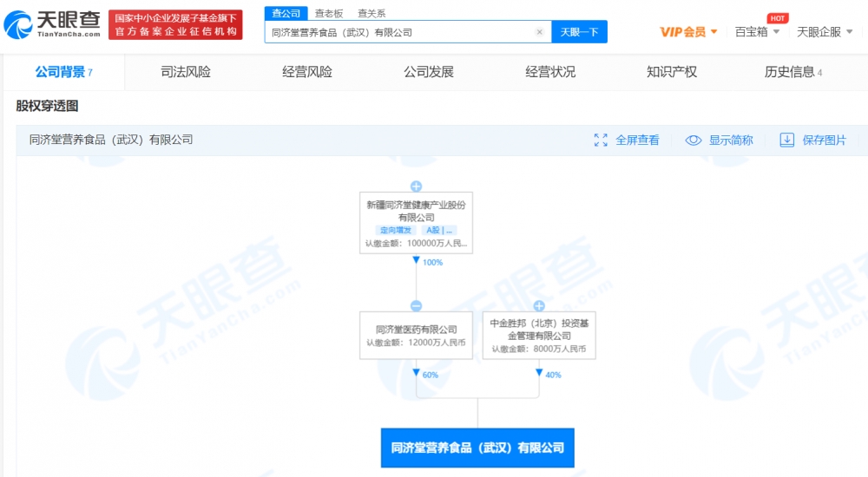Click the red official credit agency banner

(x=175, y=25)
